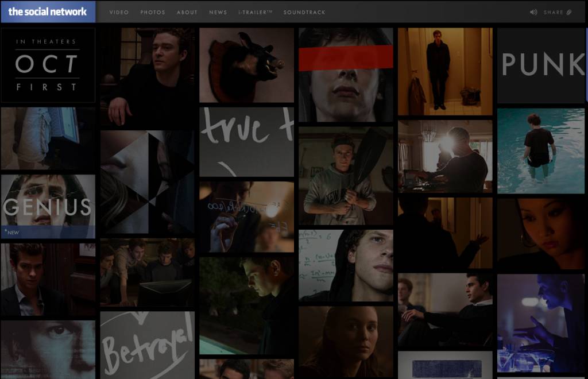588x379 pixels.
Task: Open the SOUNDTRACK page
Action: coord(304,13)
